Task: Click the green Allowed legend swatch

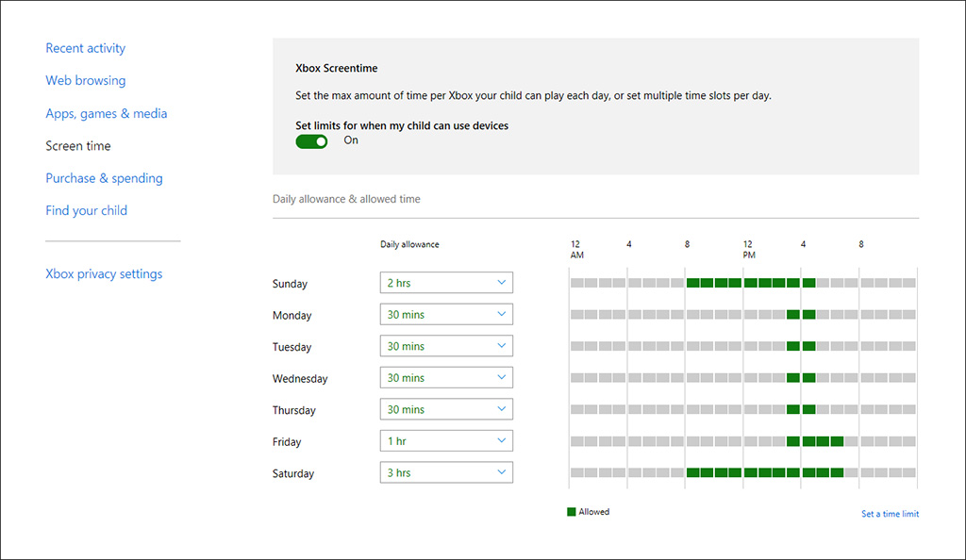Action: [x=571, y=512]
